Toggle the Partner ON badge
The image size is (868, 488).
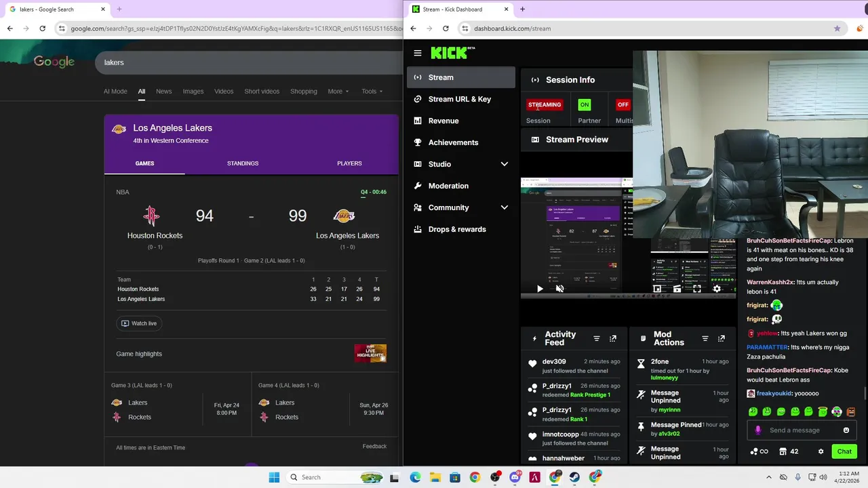click(585, 104)
